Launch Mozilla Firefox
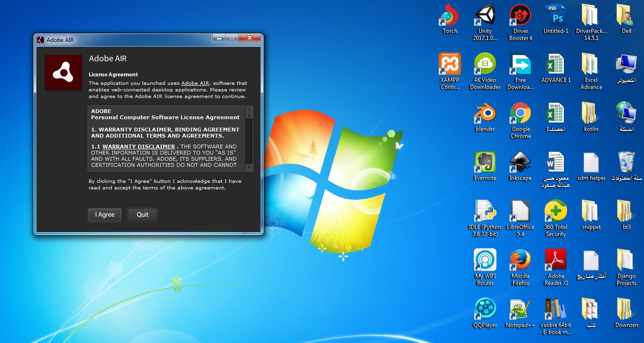The height and width of the screenshot is (343, 644). tap(520, 260)
